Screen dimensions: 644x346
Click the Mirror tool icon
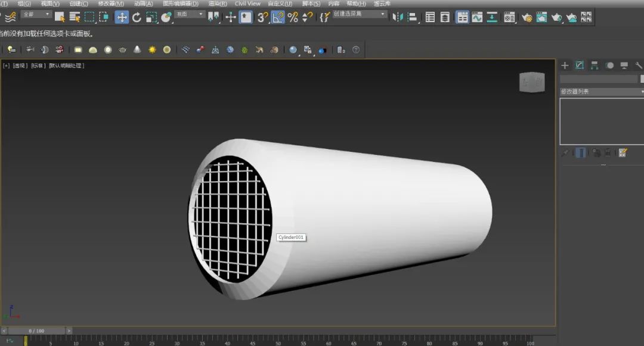pos(397,17)
